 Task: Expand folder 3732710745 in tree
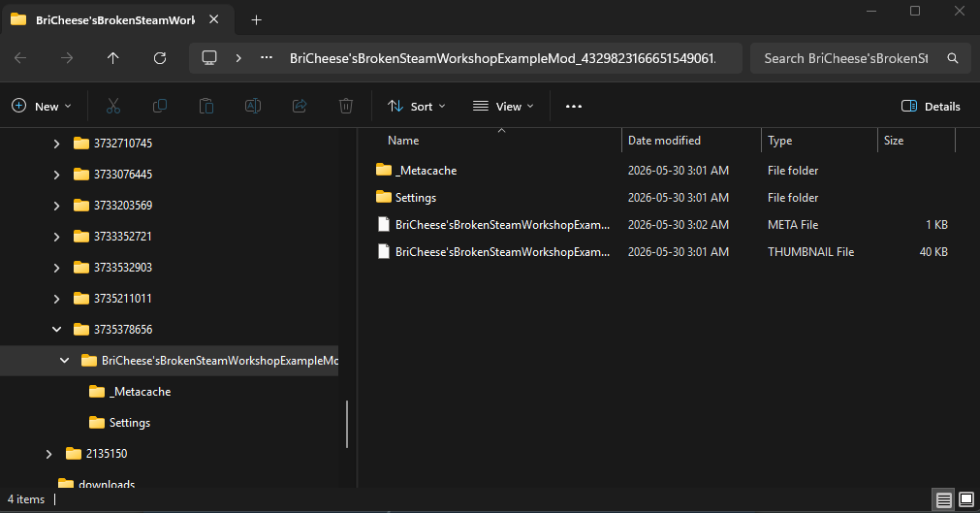tap(56, 144)
